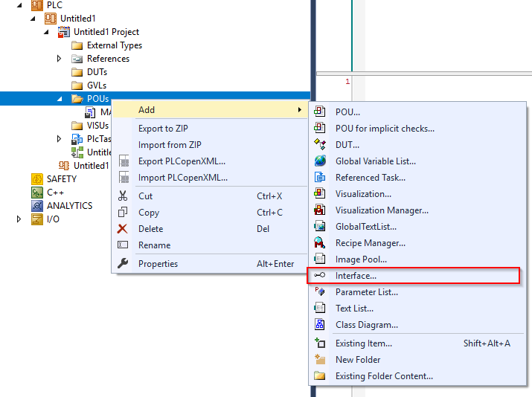Click the red Delete X icon
The image size is (532, 397).
tap(123, 228)
